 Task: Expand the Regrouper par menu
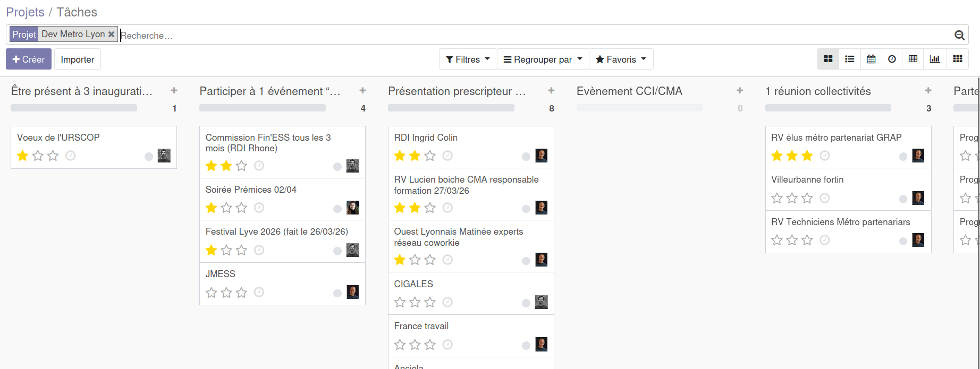[543, 59]
